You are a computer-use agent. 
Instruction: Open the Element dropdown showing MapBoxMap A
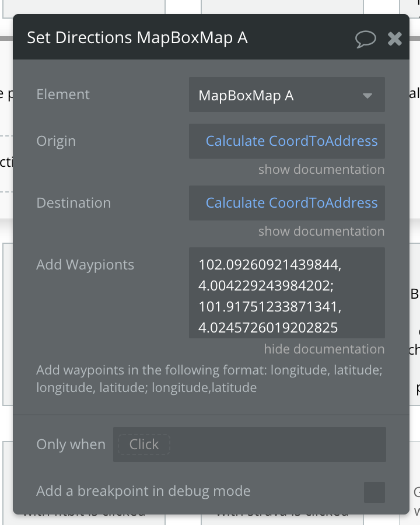coord(286,95)
